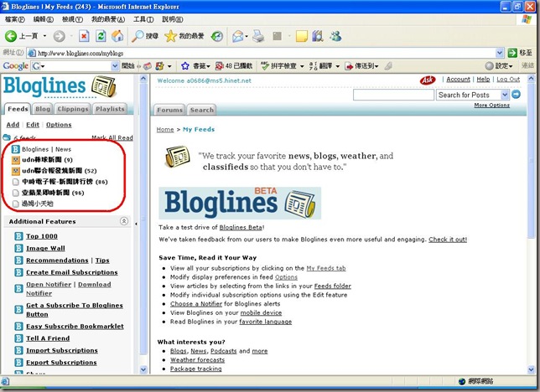
Task: Click the Home breadcrumb link
Action: click(165, 129)
